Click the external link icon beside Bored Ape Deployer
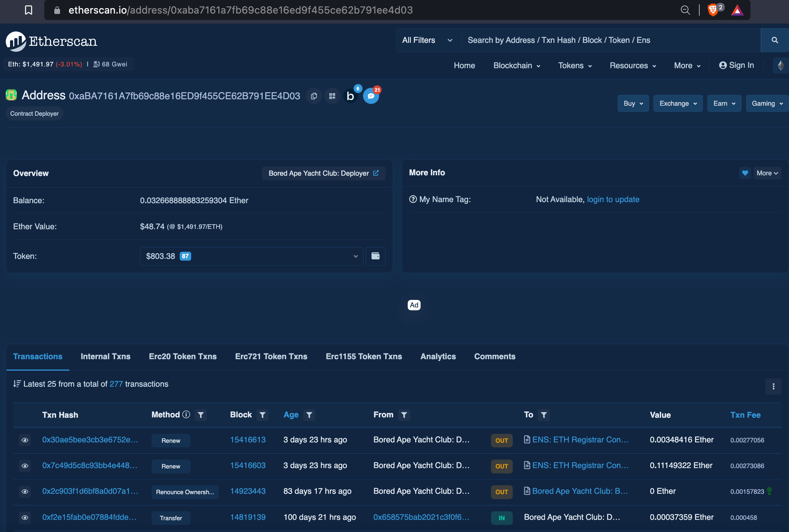The height and width of the screenshot is (532, 789). (376, 173)
